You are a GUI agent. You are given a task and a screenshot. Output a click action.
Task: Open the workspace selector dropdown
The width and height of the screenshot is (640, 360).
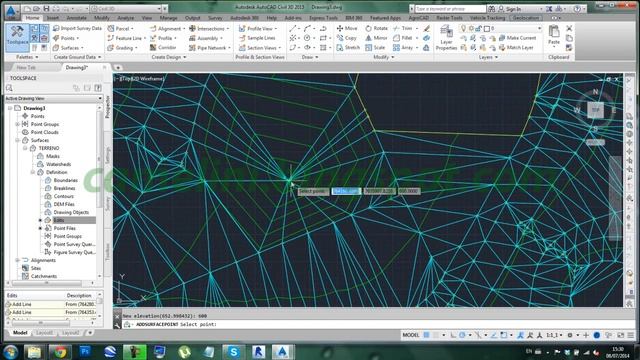126,9
